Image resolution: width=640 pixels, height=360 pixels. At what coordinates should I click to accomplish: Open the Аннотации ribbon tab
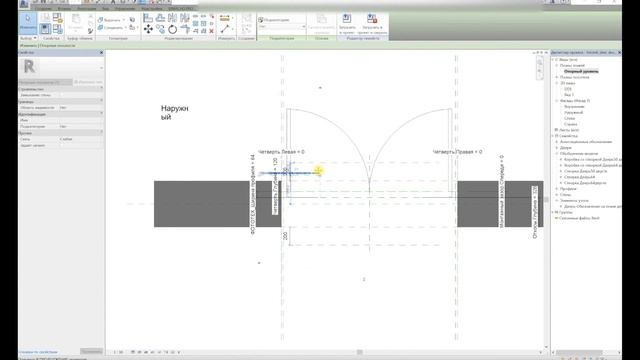87,8
